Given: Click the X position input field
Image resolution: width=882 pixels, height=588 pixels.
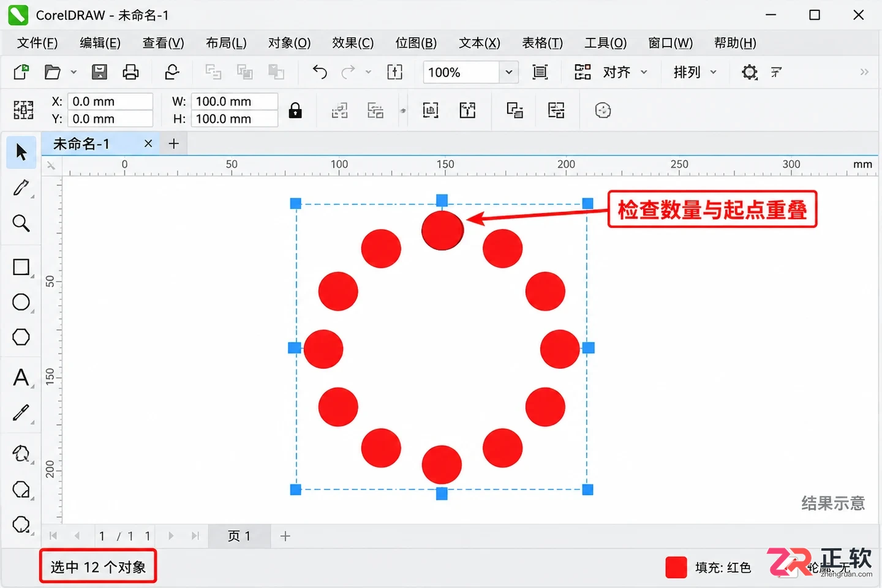Looking at the screenshot, I should point(110,101).
